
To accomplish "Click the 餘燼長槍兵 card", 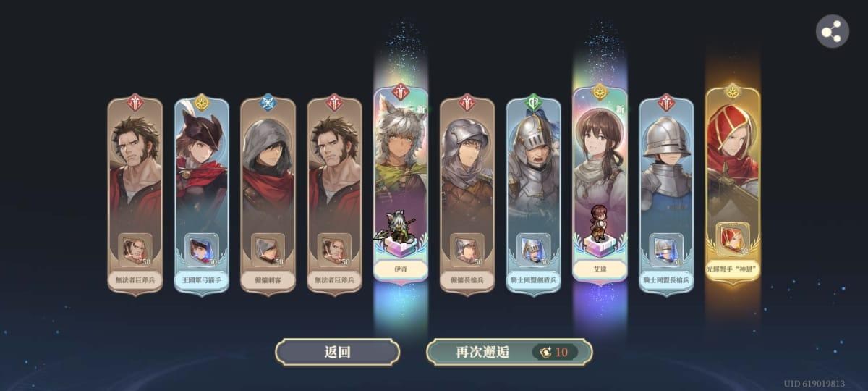I will click(467, 195).
